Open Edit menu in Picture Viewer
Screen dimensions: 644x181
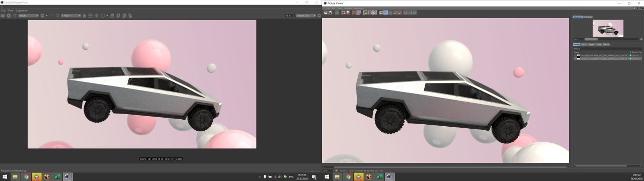point(334,8)
